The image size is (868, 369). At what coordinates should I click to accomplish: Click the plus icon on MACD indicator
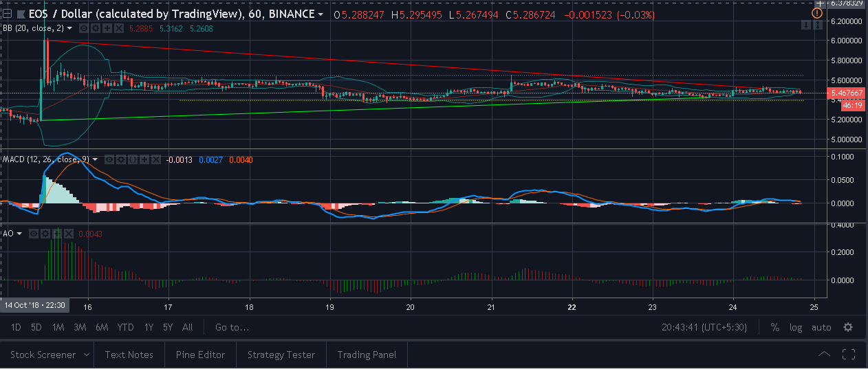(144, 159)
